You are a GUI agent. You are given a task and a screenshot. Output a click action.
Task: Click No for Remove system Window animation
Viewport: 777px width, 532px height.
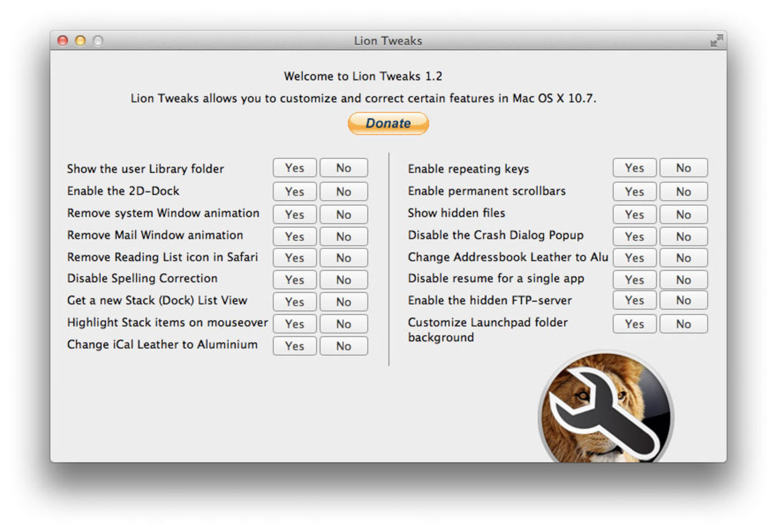pyautogui.click(x=344, y=214)
